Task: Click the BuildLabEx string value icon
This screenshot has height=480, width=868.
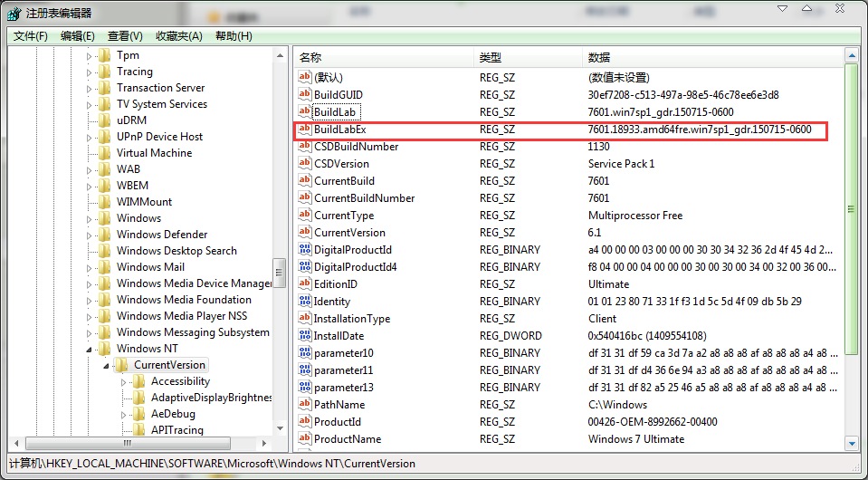Action: [305, 130]
